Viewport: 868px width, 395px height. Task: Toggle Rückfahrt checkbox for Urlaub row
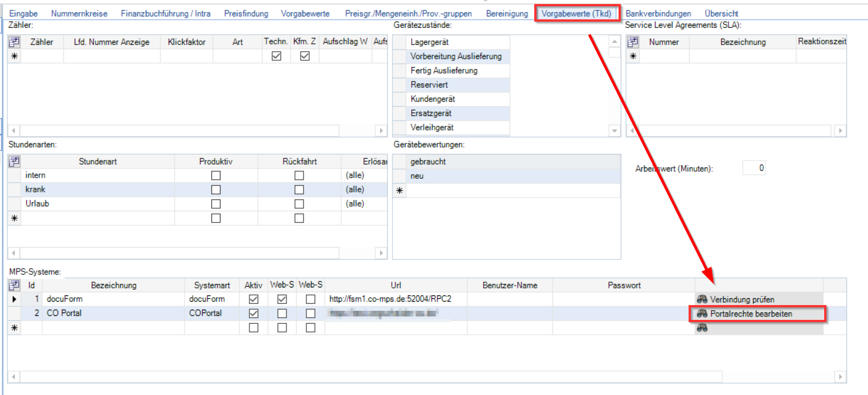click(299, 204)
